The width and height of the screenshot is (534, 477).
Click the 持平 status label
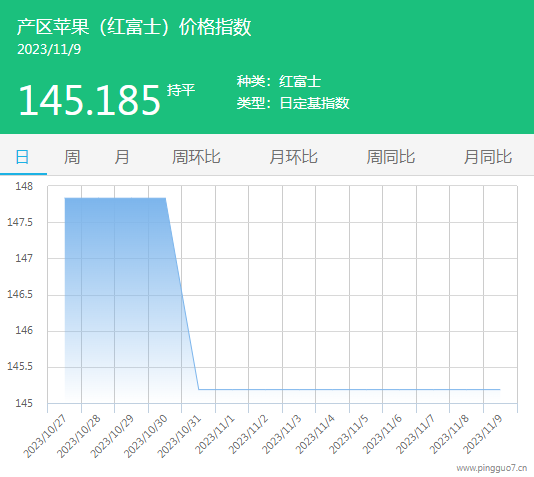tap(181, 90)
